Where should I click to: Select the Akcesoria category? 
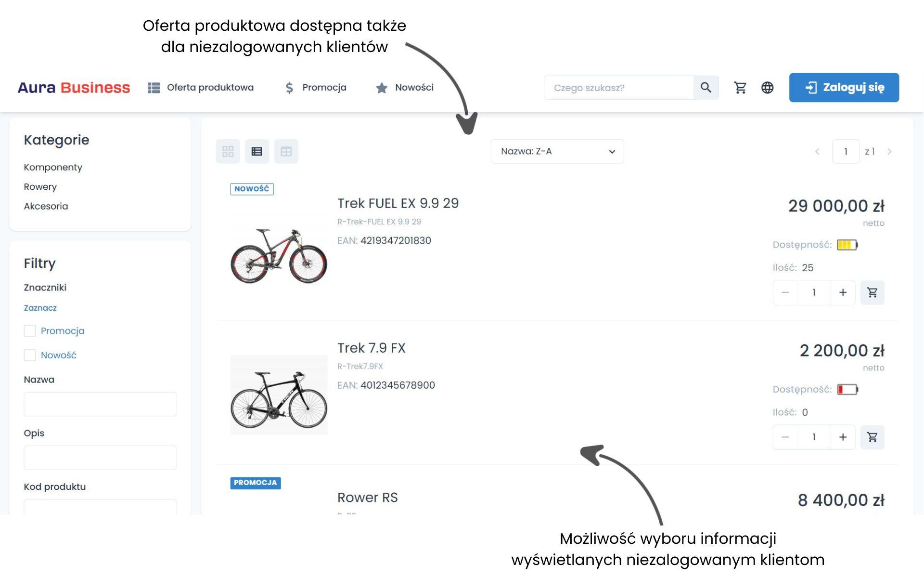(x=46, y=206)
